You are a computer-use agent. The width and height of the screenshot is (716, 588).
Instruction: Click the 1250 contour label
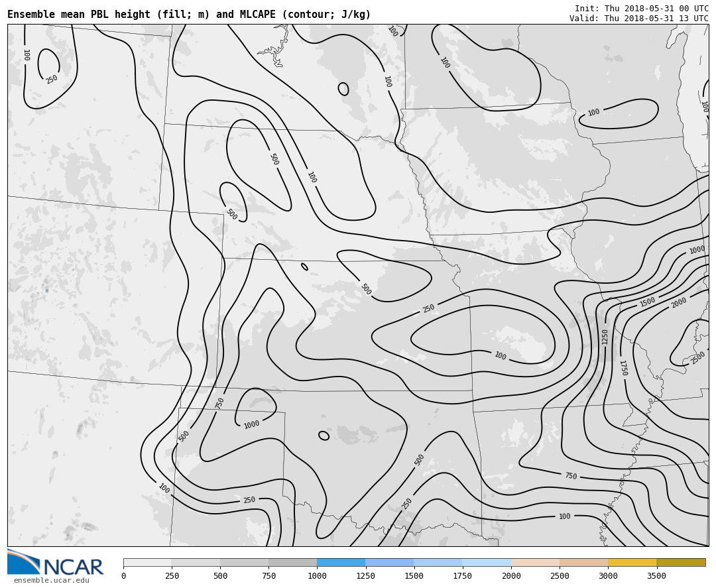(605, 337)
